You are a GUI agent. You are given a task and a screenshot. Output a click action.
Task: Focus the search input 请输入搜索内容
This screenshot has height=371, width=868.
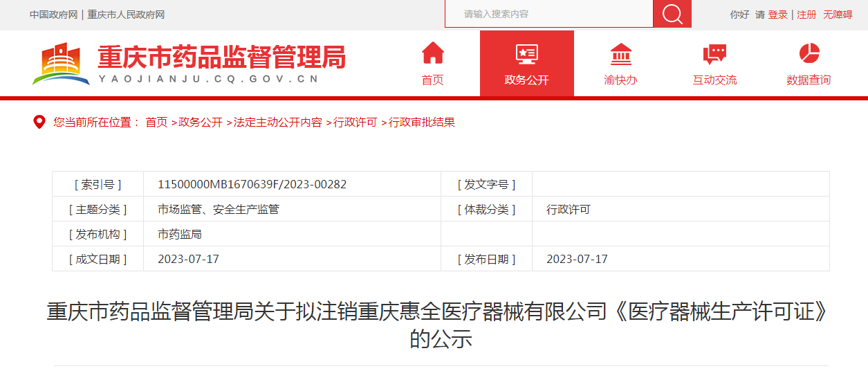point(548,14)
